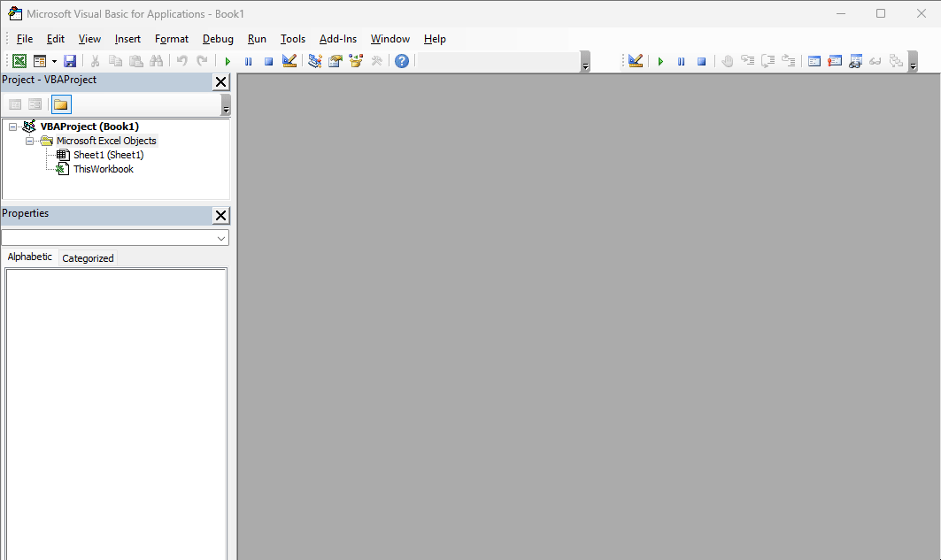The image size is (941, 560).
Task: Open the Window menu
Action: click(x=390, y=39)
